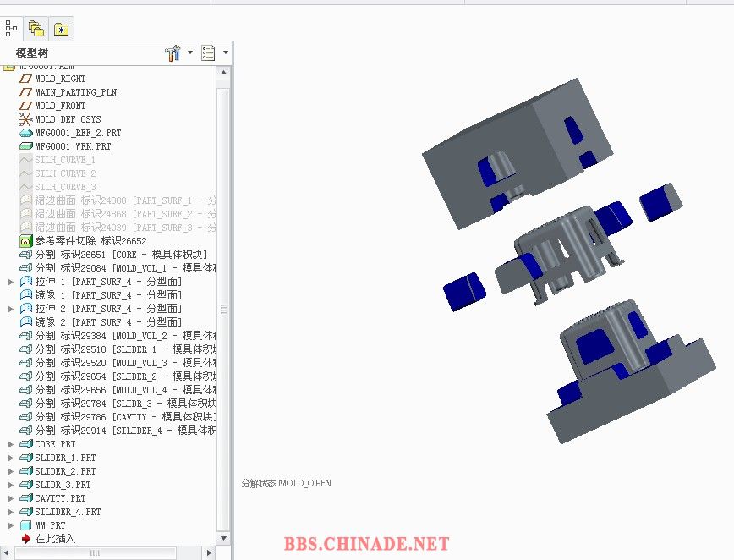734x560 pixels.
Task: Click the 分解状态:MOLD_OPEN viewport label
Action: point(287,483)
